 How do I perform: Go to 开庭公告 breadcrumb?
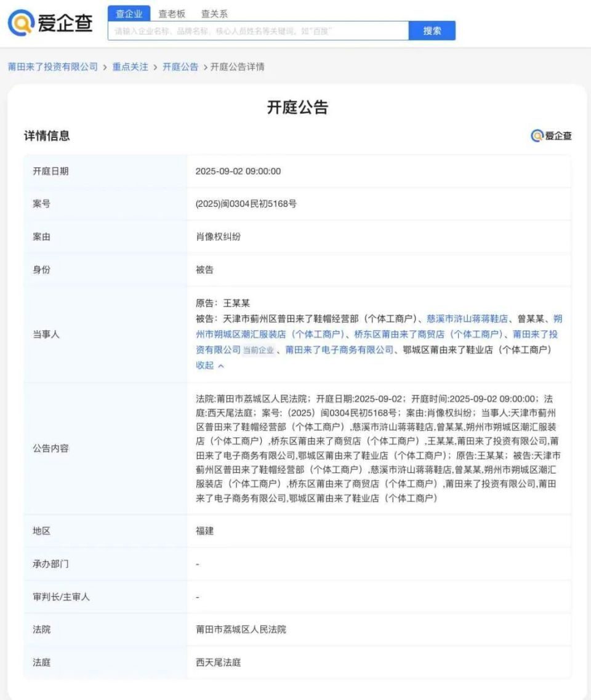click(180, 67)
